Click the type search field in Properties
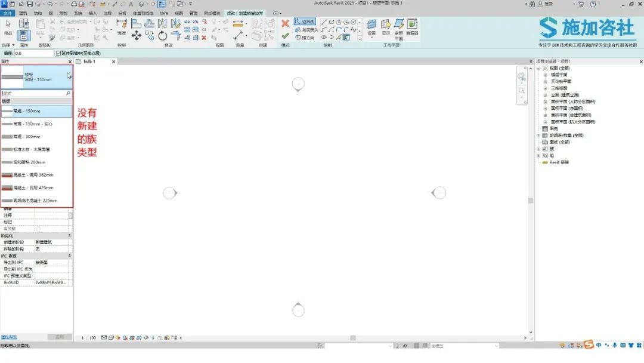The image size is (644, 363). tap(36, 93)
